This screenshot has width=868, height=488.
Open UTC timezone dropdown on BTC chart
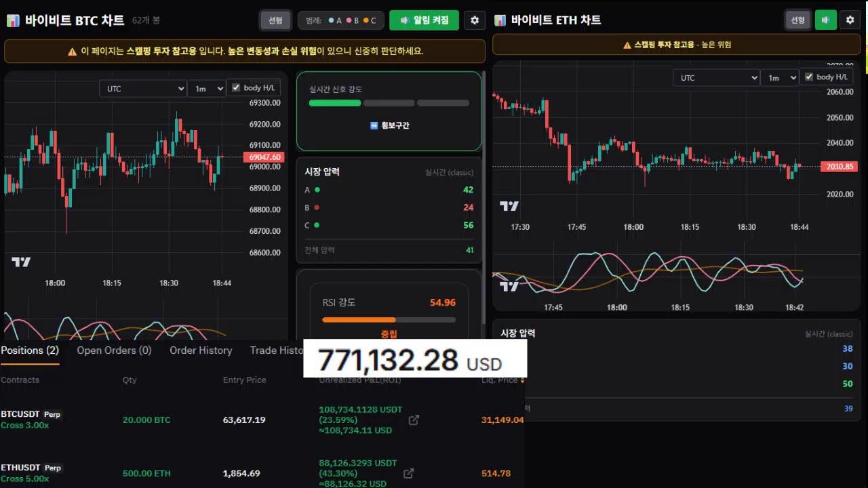pos(142,89)
